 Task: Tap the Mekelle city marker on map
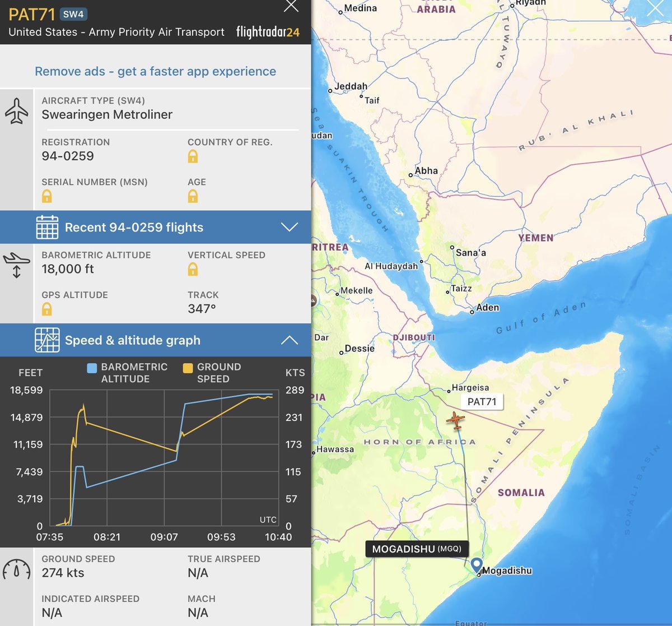coord(337,293)
